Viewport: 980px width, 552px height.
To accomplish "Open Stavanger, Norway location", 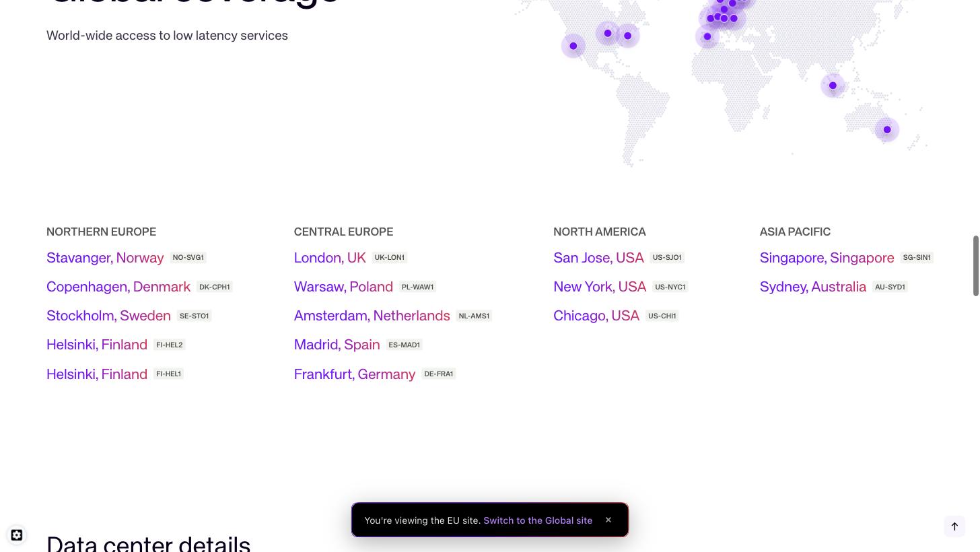I will [x=105, y=258].
